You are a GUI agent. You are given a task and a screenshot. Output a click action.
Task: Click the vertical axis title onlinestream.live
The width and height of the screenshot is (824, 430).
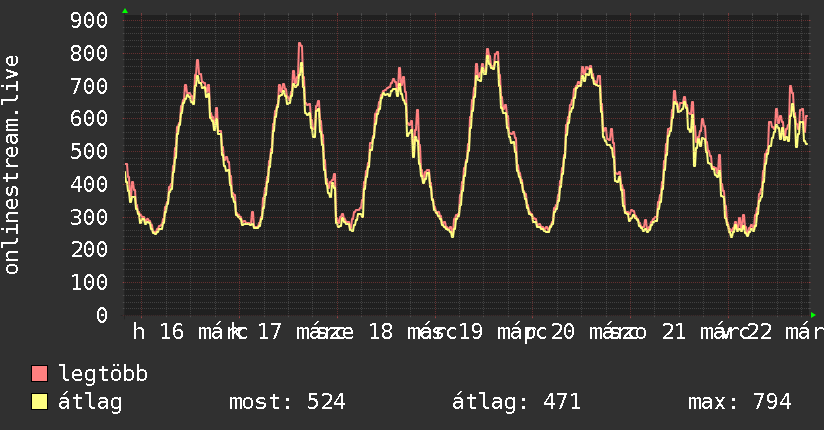(x=11, y=165)
